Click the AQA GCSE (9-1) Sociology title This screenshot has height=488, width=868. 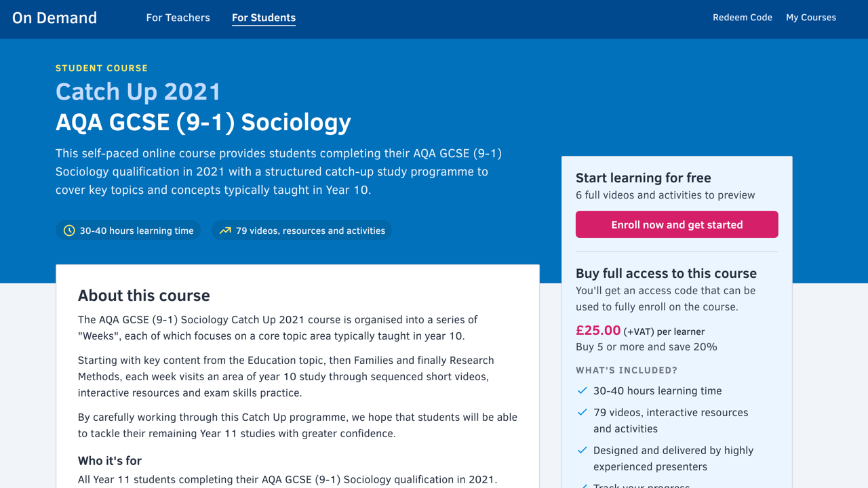pos(203,122)
